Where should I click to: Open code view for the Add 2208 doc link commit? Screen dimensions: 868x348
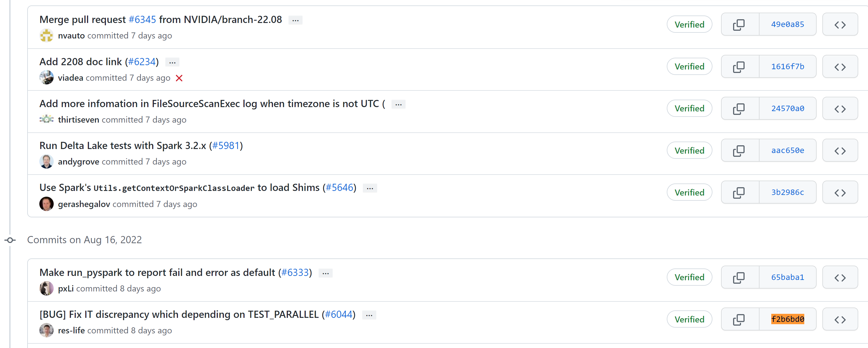point(840,66)
